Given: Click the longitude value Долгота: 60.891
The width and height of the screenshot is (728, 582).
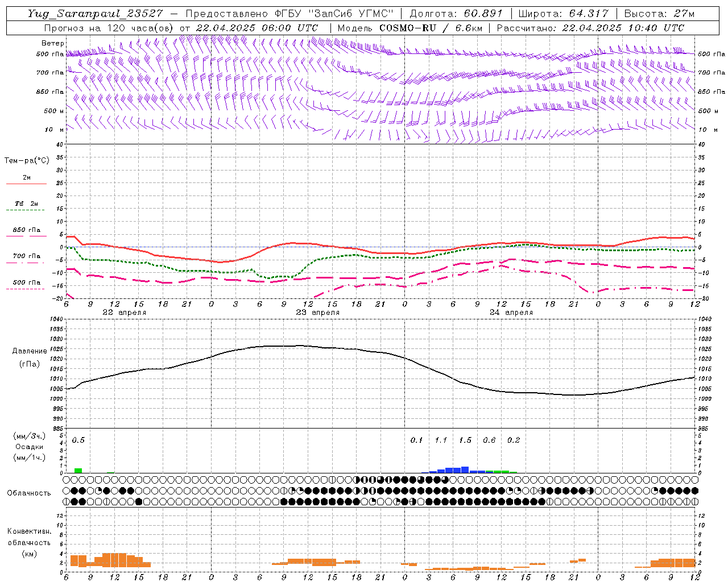Looking at the screenshot, I should coord(456,14).
